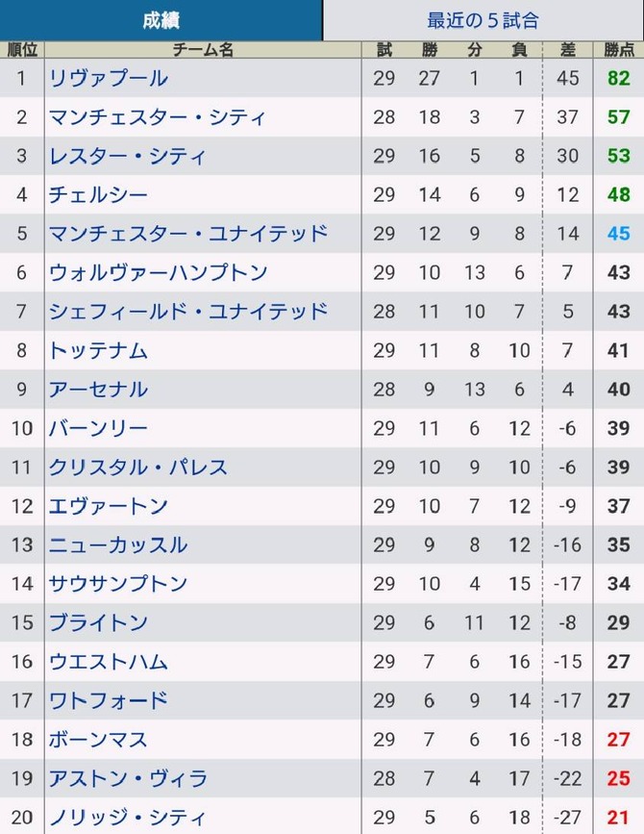Open the チェルシー team link
Viewport: 644px width, 834px height.
(x=98, y=194)
